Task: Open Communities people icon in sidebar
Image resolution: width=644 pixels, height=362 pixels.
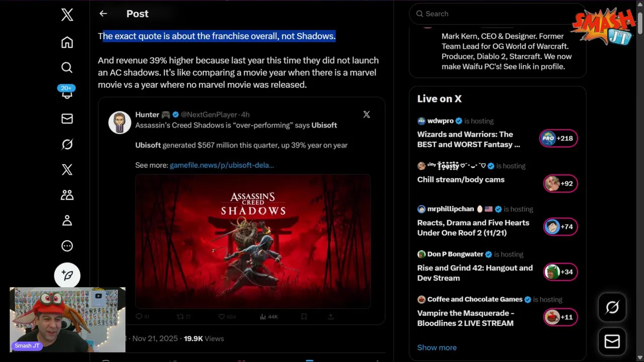Action: tap(67, 195)
